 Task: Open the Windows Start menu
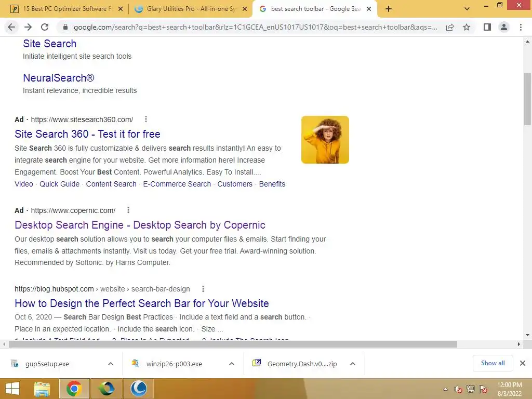click(12, 389)
